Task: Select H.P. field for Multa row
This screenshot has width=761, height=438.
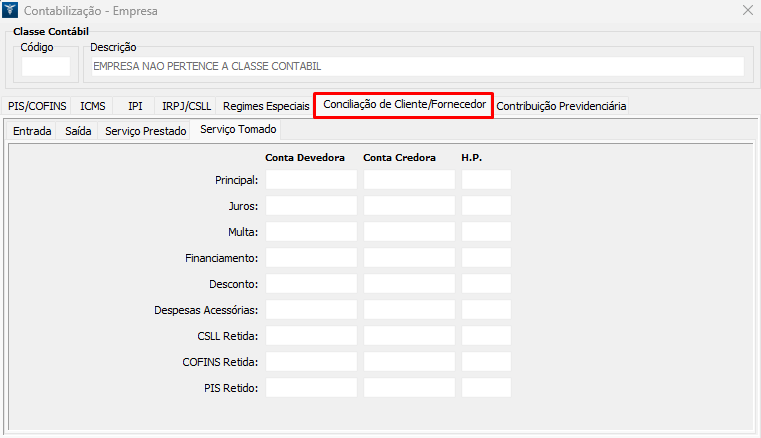Action: click(x=486, y=232)
